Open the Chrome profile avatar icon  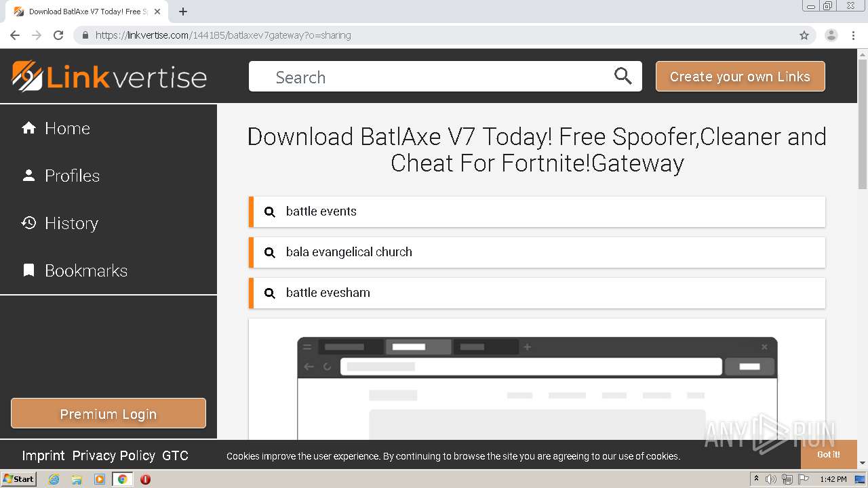point(831,35)
